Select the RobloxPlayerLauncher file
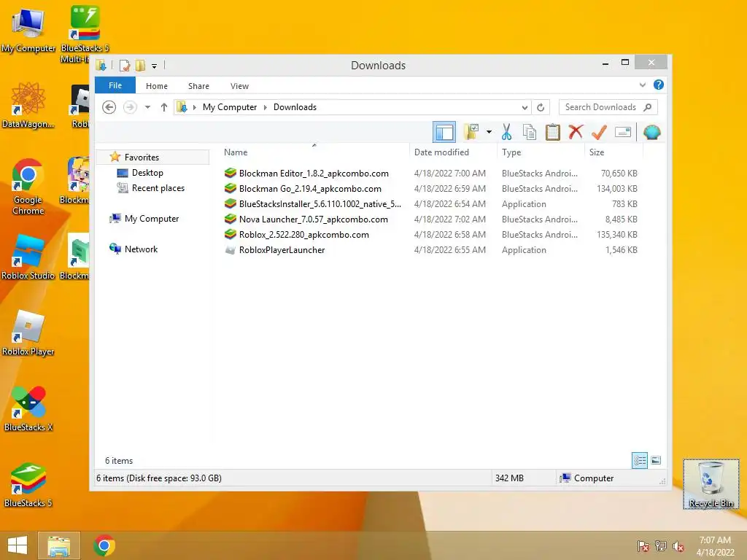 [282, 250]
